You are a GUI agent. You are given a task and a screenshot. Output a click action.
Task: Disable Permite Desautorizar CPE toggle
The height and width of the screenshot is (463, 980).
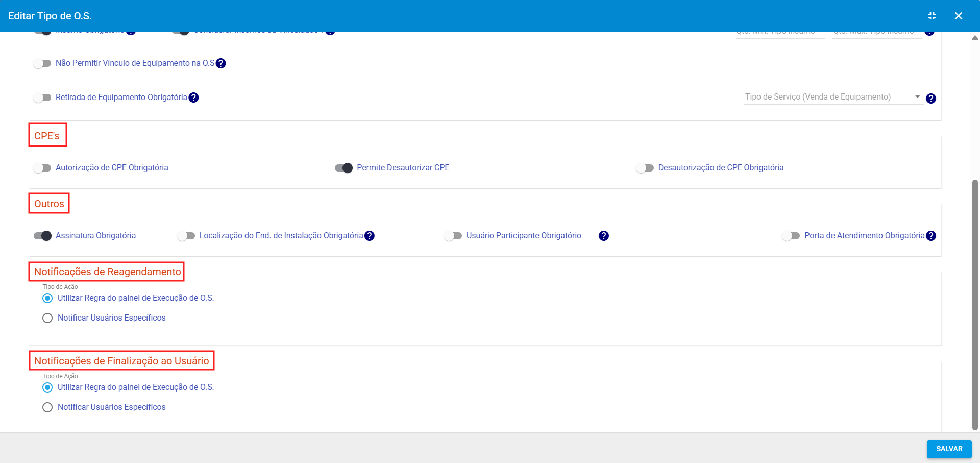(344, 168)
